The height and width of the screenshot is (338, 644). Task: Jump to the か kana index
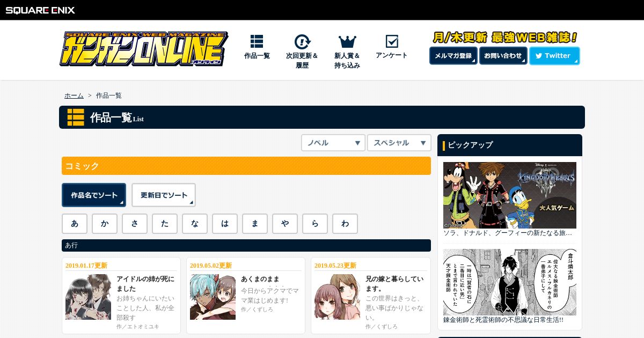pyautogui.click(x=105, y=224)
